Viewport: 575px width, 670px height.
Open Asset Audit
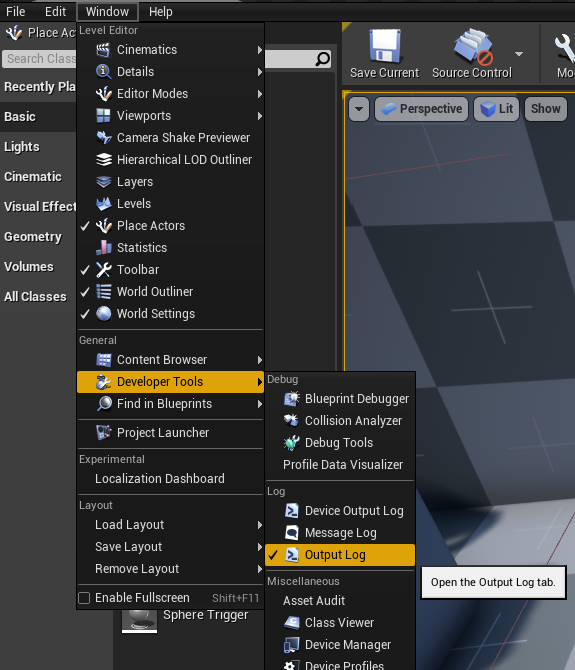point(340,601)
